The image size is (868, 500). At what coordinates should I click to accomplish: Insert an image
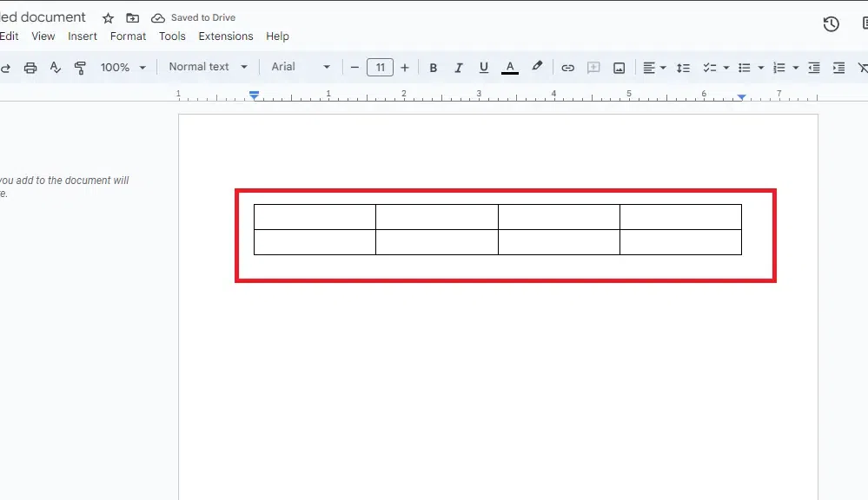pos(619,68)
